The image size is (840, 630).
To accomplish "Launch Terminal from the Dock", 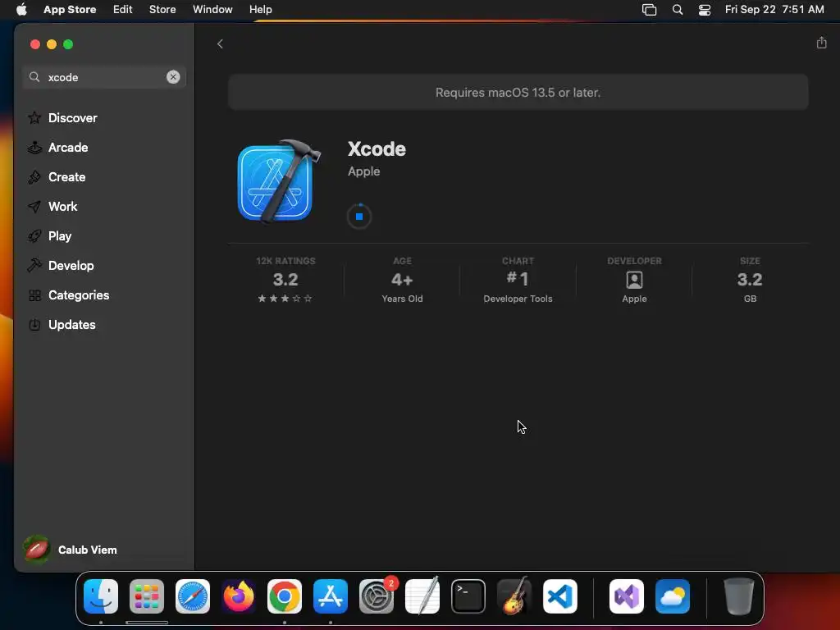I will click(468, 596).
